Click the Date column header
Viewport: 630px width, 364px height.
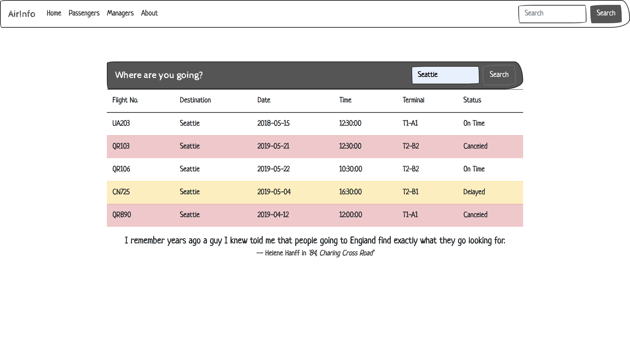click(x=264, y=100)
